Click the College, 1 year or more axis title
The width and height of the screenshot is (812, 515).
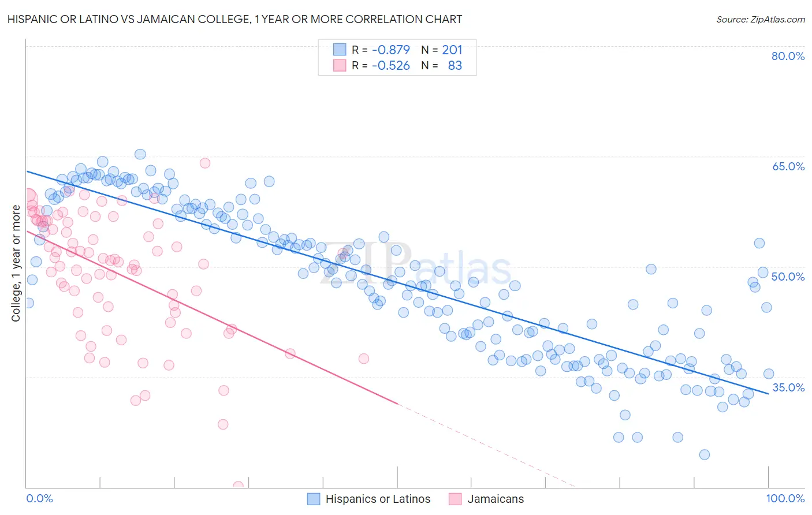[16, 263]
